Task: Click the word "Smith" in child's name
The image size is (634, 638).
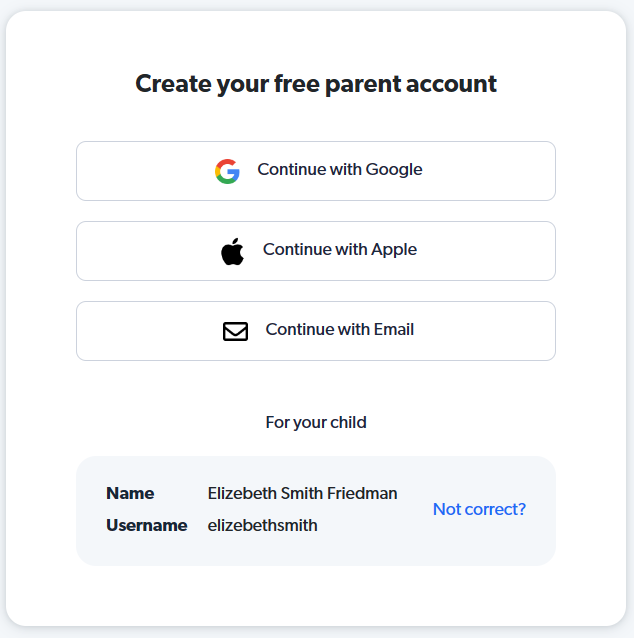Action: click(x=302, y=493)
